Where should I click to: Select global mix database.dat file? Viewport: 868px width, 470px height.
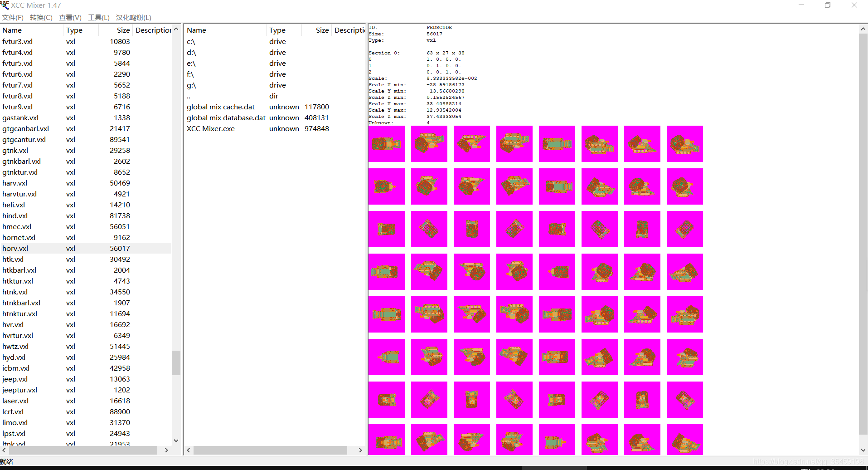coord(275,118)
